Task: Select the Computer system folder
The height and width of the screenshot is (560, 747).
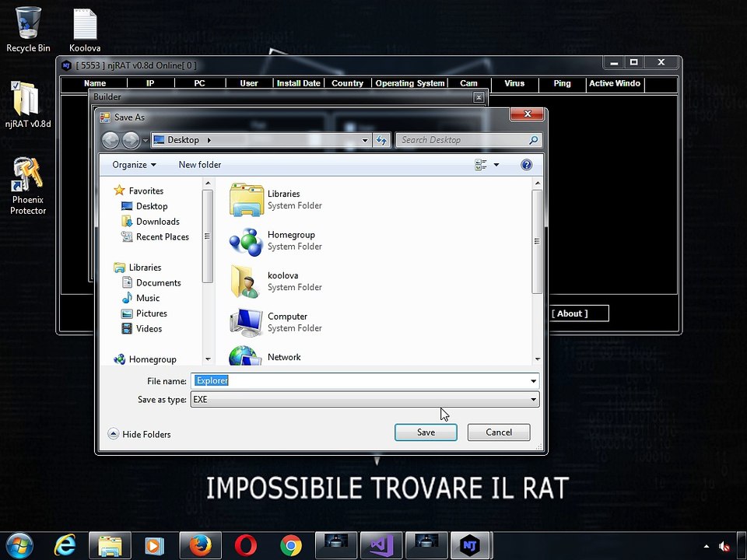Action: click(276, 322)
